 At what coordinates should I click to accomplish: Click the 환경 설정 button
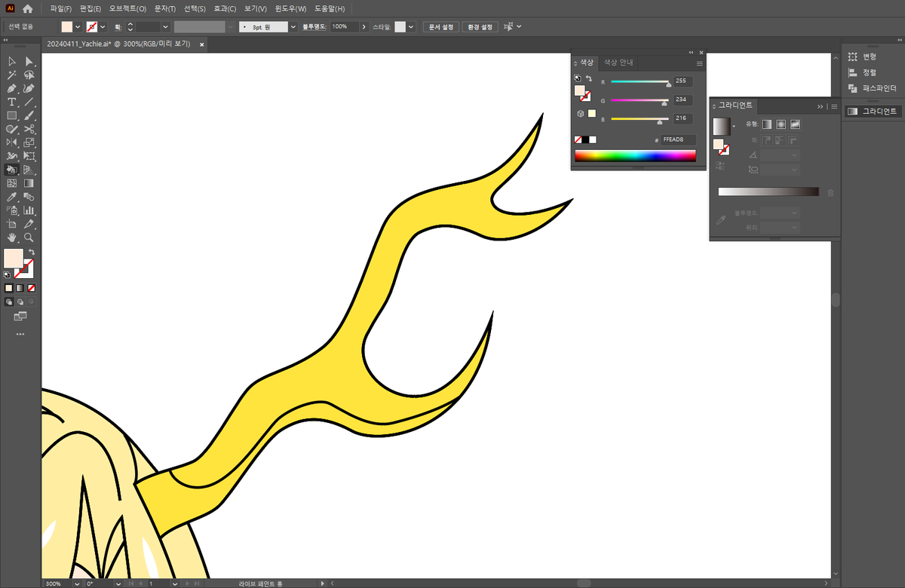[479, 26]
